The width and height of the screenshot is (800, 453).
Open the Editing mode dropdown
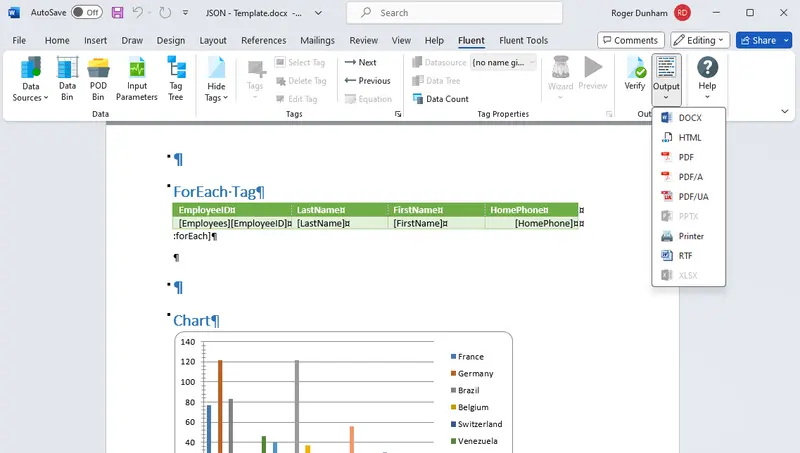pos(700,40)
